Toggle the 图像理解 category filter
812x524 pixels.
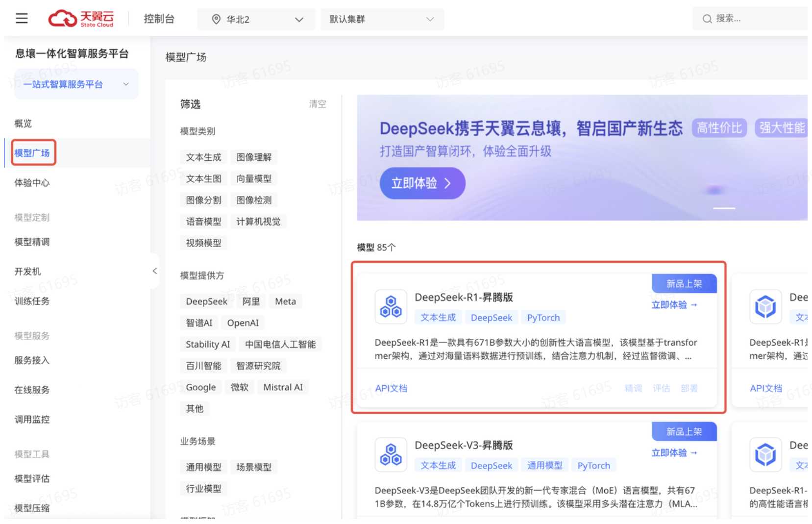click(254, 157)
